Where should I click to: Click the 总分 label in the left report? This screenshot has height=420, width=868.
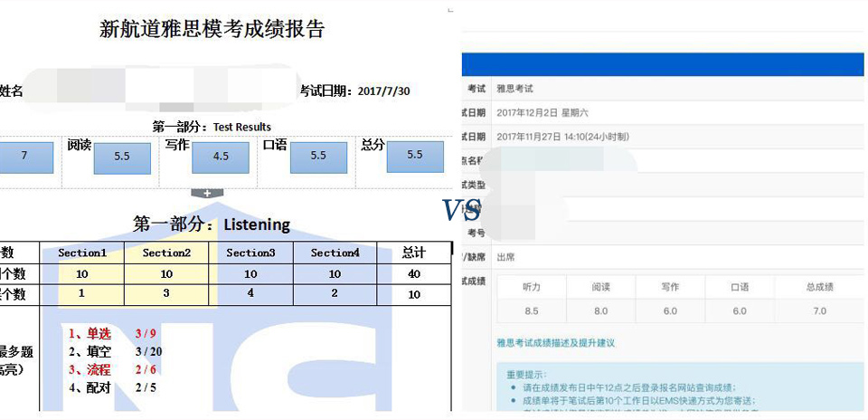373,144
